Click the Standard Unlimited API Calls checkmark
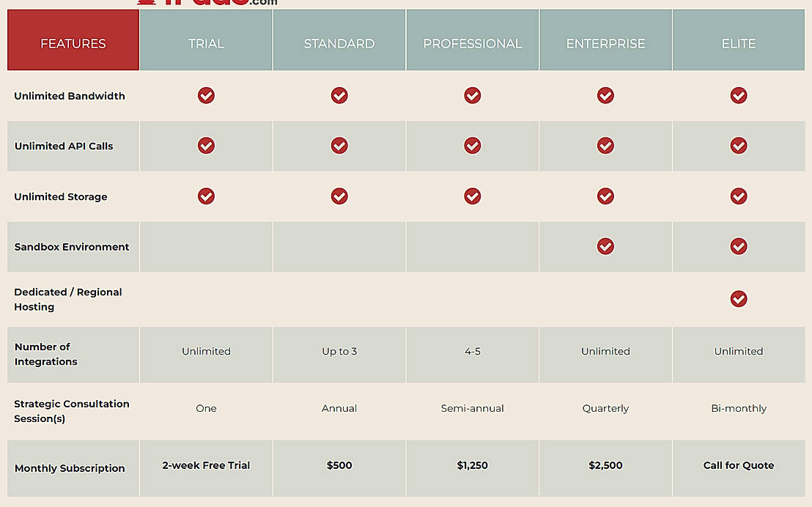 click(x=339, y=146)
